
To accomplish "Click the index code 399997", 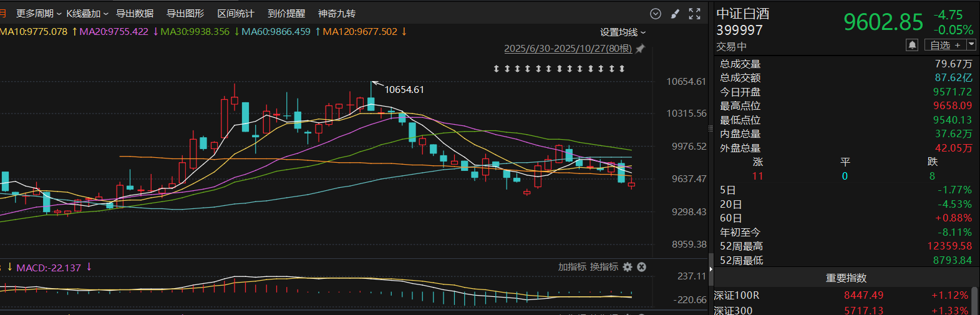I will pos(739,30).
